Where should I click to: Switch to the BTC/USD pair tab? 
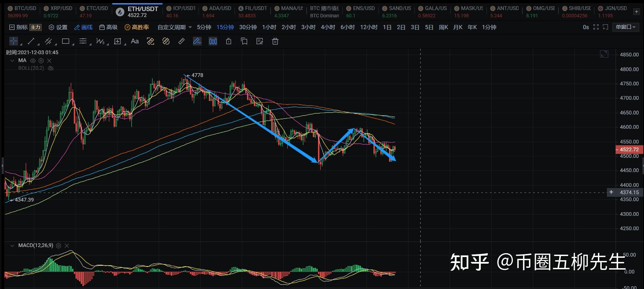point(22,11)
